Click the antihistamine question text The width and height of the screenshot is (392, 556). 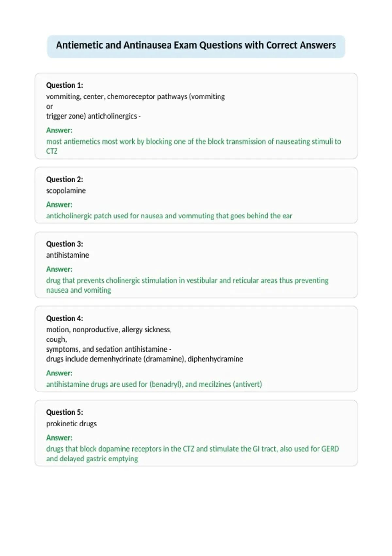click(67, 255)
